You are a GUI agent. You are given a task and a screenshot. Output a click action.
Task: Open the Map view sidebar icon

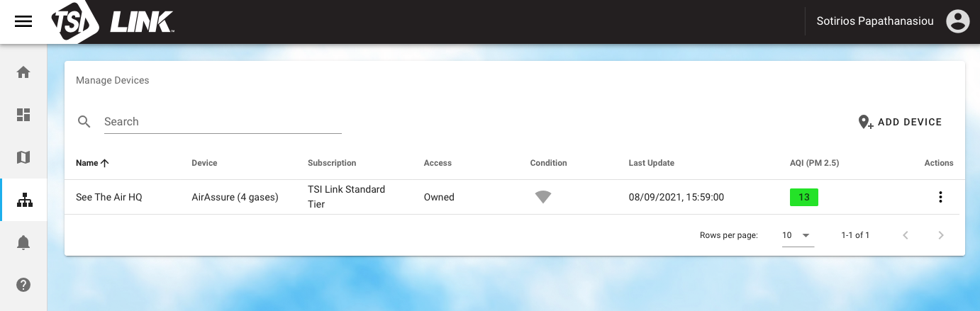(23, 157)
